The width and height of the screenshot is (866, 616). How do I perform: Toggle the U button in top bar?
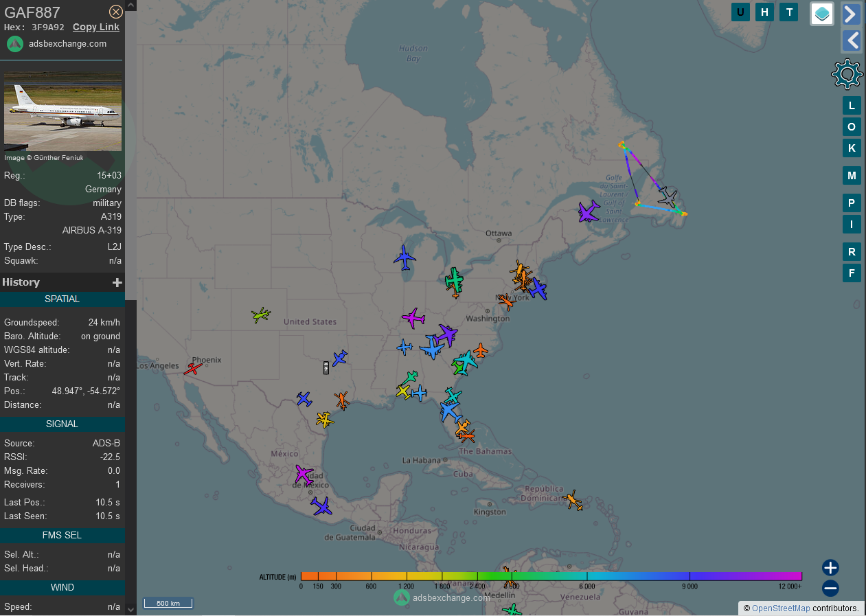point(740,12)
